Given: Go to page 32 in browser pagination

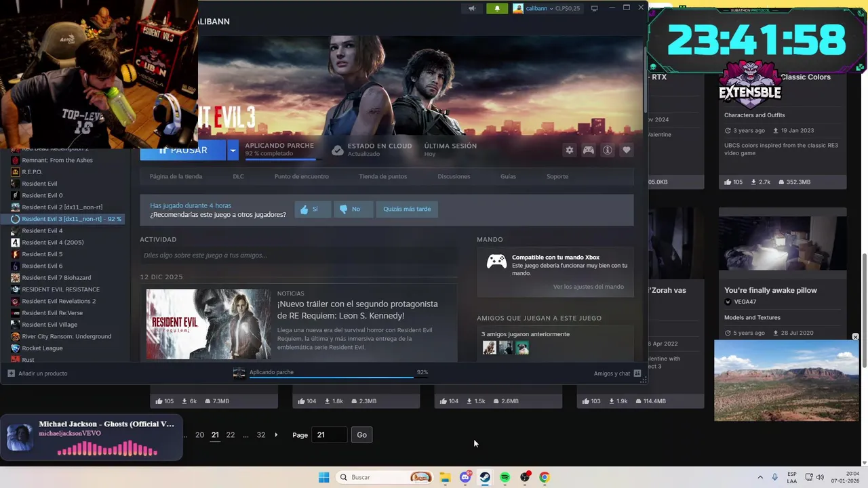Looking at the screenshot, I should [261, 435].
